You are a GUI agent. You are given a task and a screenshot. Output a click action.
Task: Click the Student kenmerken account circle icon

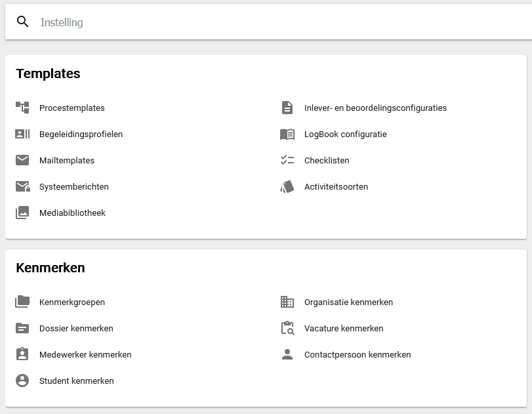[x=22, y=381]
